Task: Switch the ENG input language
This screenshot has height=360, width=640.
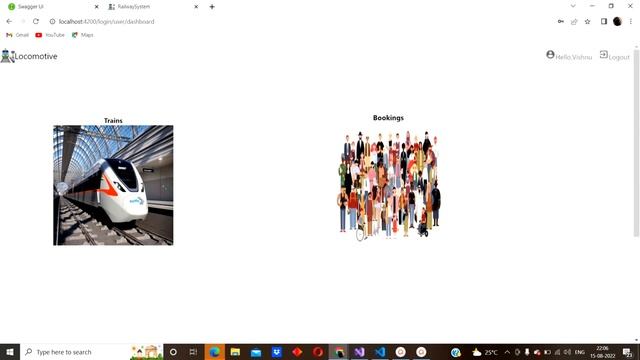Action: 580,352
